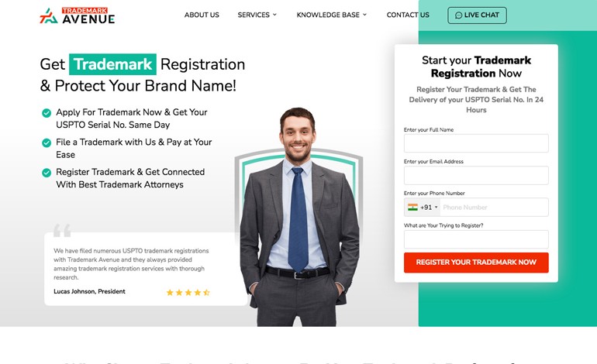Click the checkmark beside 'File a Trademark with Us'
Viewport: 597px width, 364px height.
click(47, 143)
